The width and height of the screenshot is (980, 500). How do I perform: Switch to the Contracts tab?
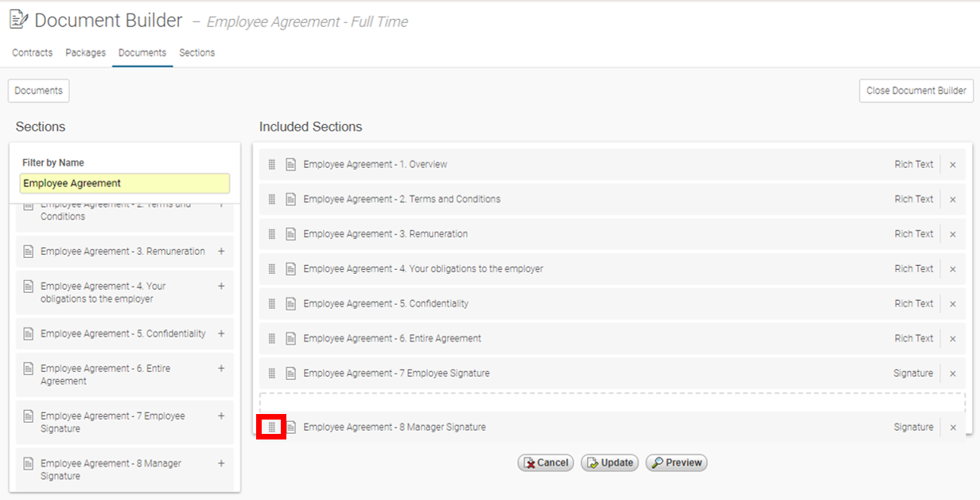pos(33,53)
